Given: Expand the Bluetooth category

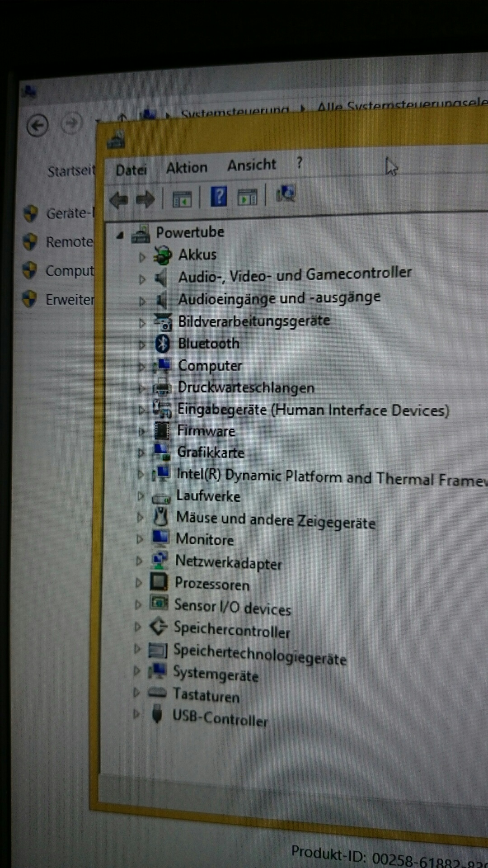Looking at the screenshot, I should tap(142, 345).
